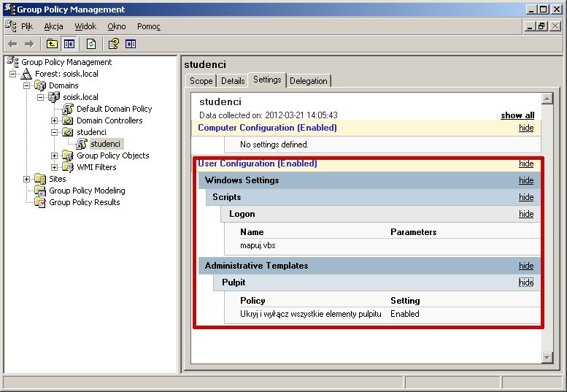567x392 pixels.
Task: Hide the Pulpit section
Action: (526, 283)
